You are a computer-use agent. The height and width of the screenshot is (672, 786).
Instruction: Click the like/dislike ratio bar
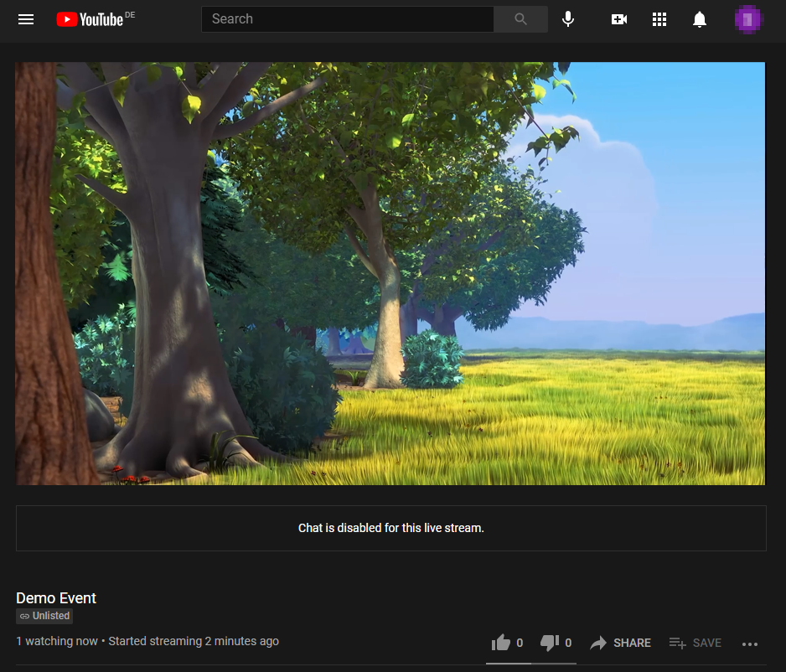click(531, 663)
